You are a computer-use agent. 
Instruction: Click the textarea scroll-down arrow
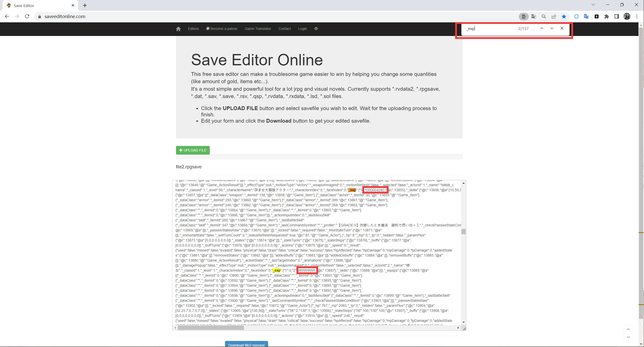point(463,322)
